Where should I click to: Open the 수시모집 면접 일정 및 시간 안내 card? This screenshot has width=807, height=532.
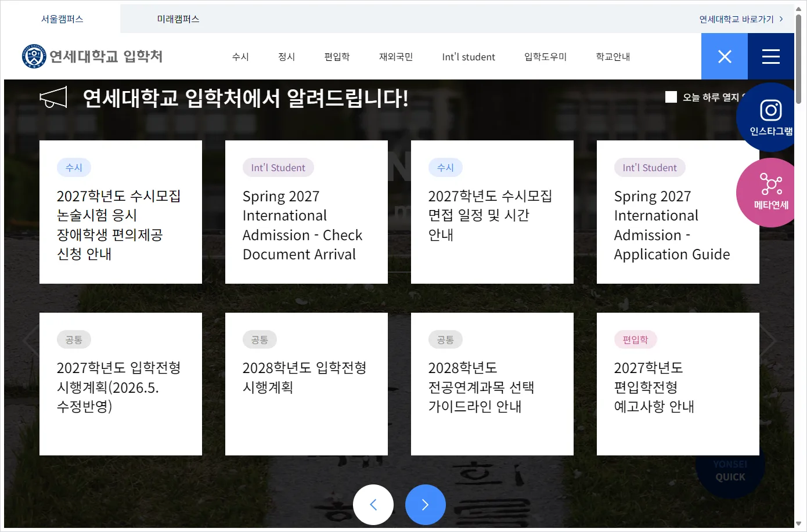tap(492, 212)
